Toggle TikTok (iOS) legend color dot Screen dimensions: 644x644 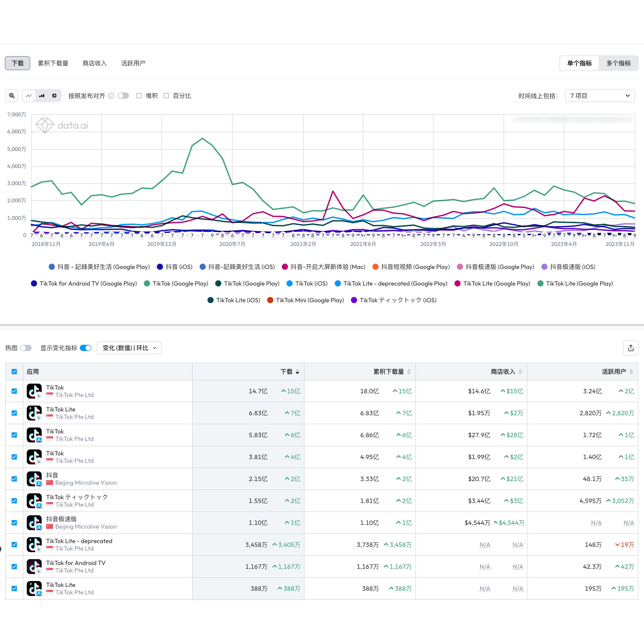click(x=289, y=283)
